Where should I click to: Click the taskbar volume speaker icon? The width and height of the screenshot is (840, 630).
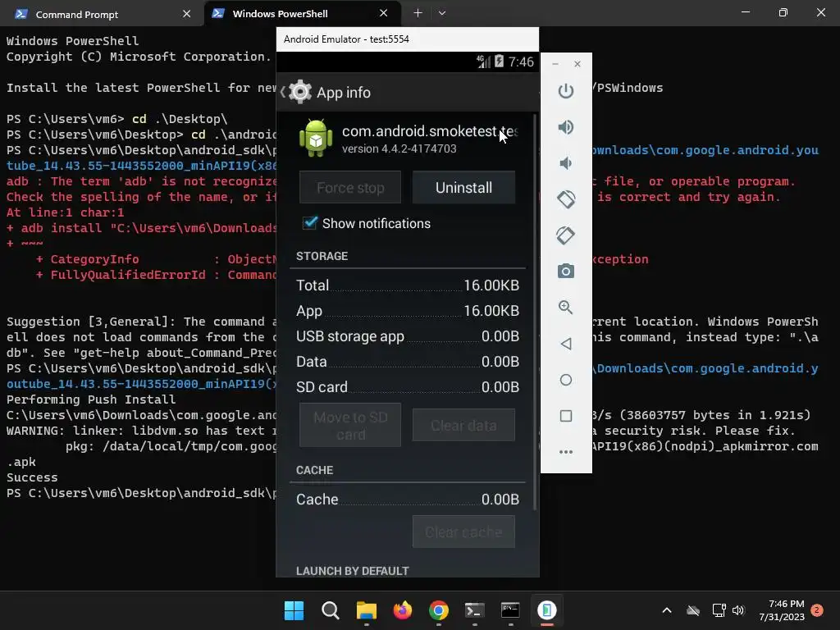(x=738, y=610)
